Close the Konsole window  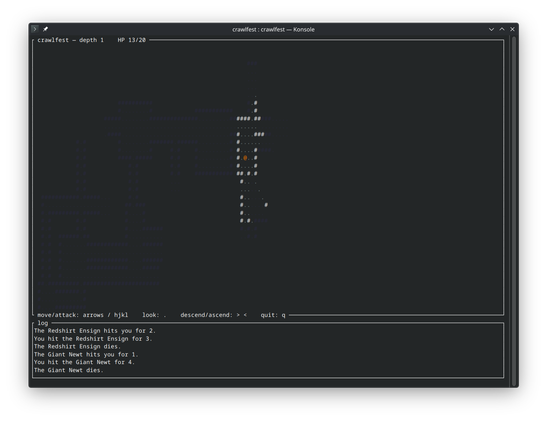pos(512,29)
